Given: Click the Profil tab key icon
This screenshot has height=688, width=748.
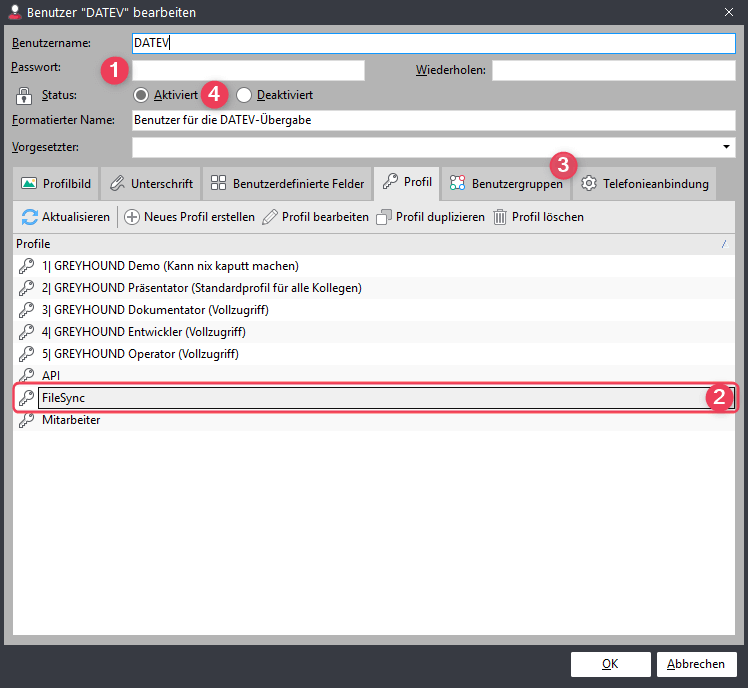Looking at the screenshot, I should coord(390,181).
